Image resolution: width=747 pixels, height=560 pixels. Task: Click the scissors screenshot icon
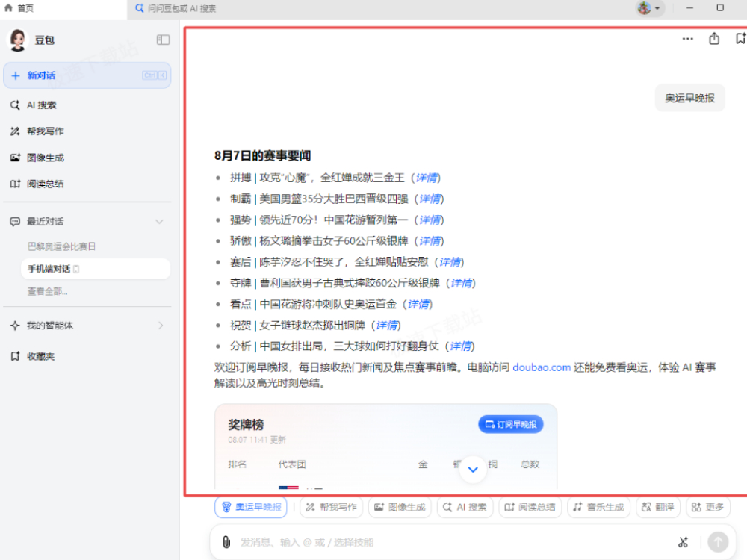pyautogui.click(x=684, y=542)
